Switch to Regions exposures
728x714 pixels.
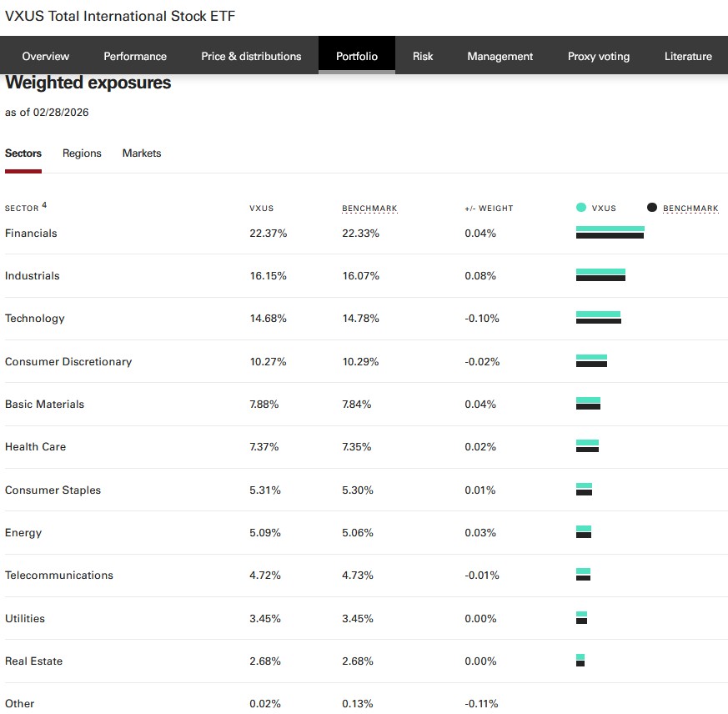point(82,153)
